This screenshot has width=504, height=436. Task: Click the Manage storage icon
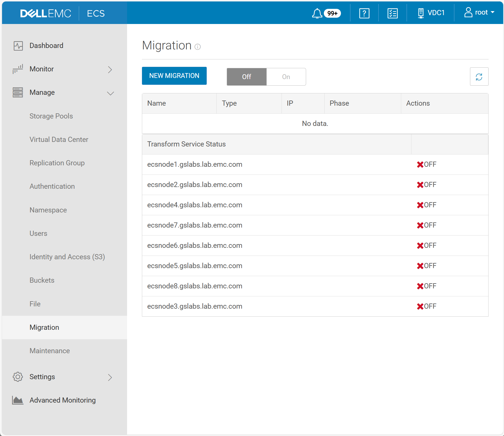point(18,92)
